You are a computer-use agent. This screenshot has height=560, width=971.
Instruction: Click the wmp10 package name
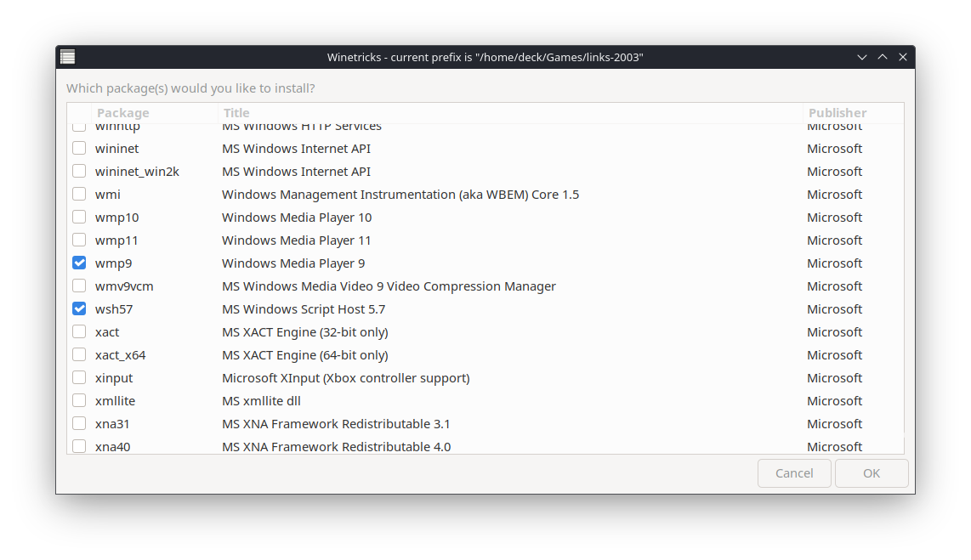(117, 218)
